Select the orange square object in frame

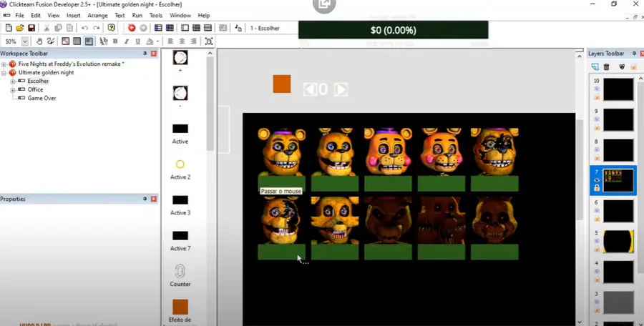(282, 84)
